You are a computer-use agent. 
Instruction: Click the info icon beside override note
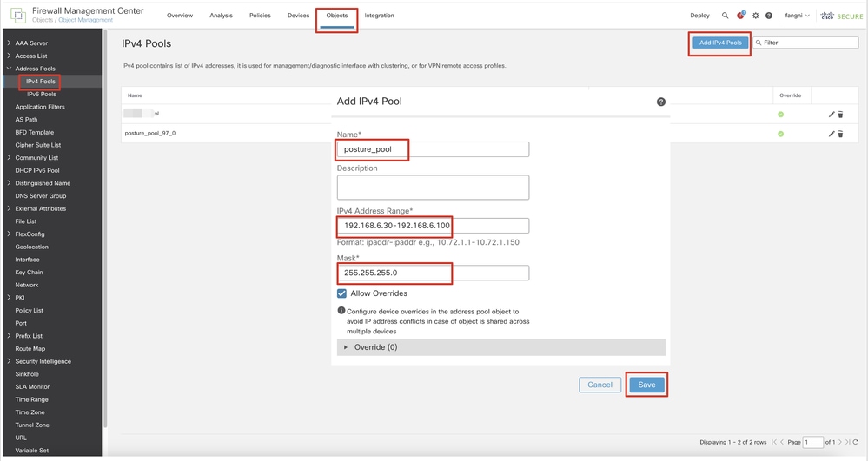[341, 311]
